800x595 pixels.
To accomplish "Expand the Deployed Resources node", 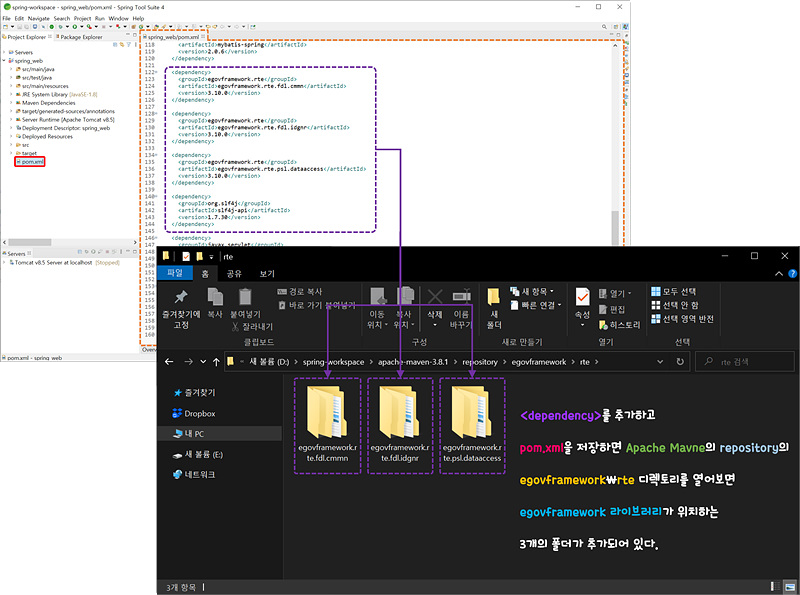I will coord(11,136).
